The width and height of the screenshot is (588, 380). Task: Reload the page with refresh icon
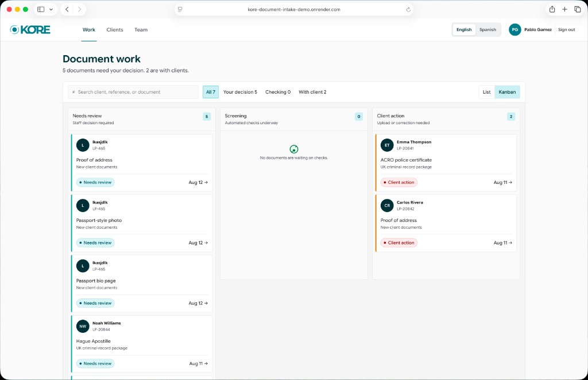[x=408, y=9]
